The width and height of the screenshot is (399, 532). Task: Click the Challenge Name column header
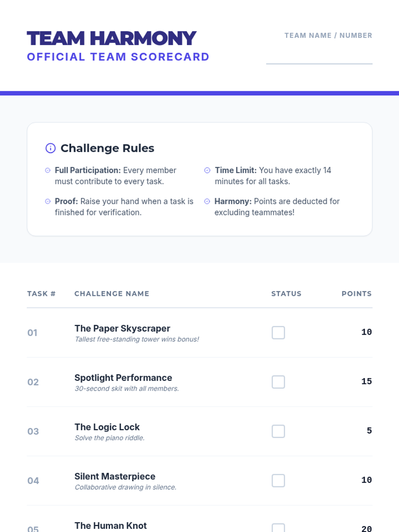(112, 294)
